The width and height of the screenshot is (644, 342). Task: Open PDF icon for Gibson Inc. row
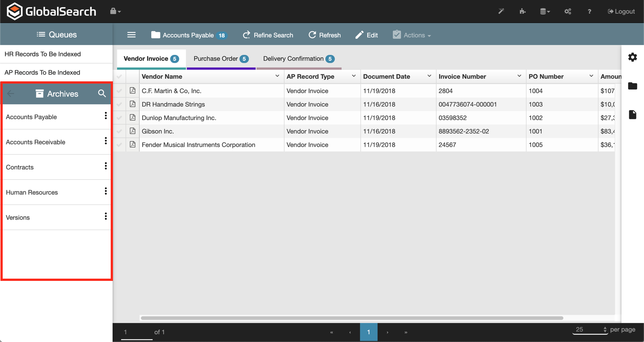132,131
